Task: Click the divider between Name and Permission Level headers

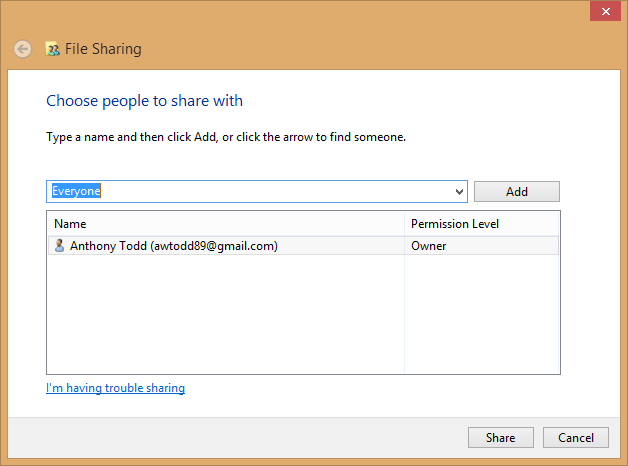Action: coord(404,224)
